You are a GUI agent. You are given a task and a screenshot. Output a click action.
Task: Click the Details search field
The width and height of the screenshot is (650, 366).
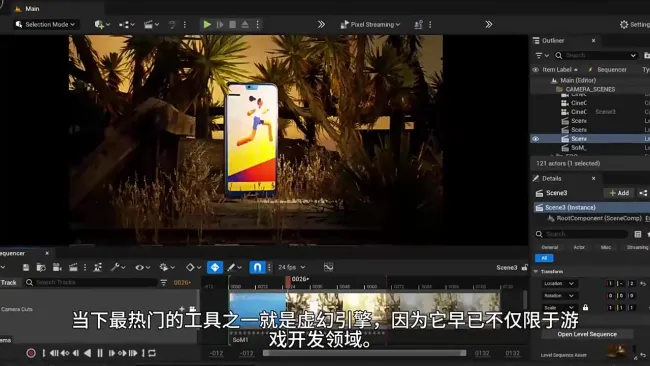click(580, 234)
